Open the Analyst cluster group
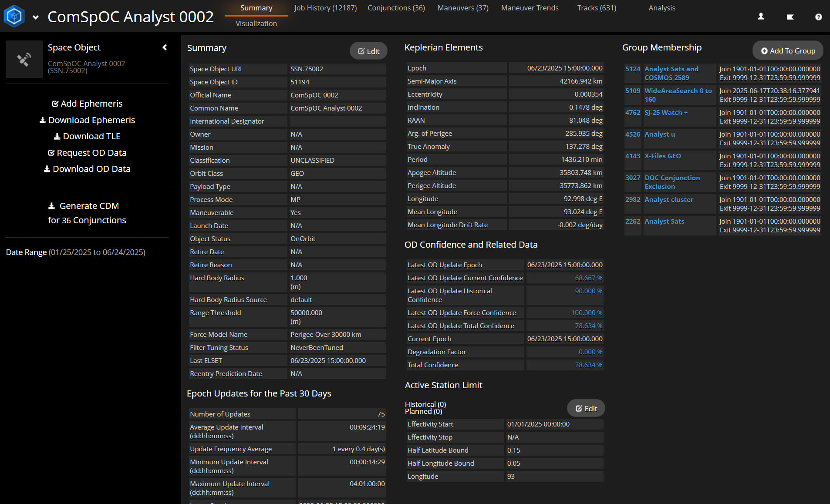The height and width of the screenshot is (504, 830). coord(669,199)
